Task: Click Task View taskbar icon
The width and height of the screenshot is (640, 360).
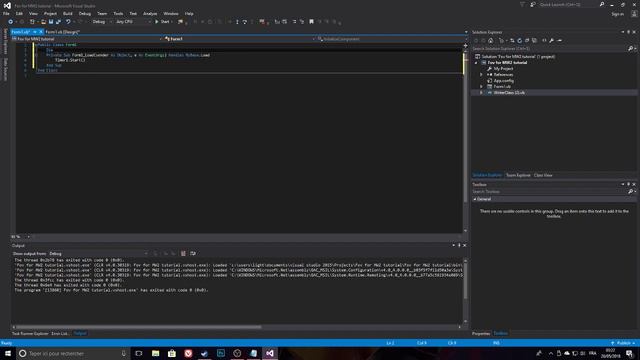Action: coord(139,353)
